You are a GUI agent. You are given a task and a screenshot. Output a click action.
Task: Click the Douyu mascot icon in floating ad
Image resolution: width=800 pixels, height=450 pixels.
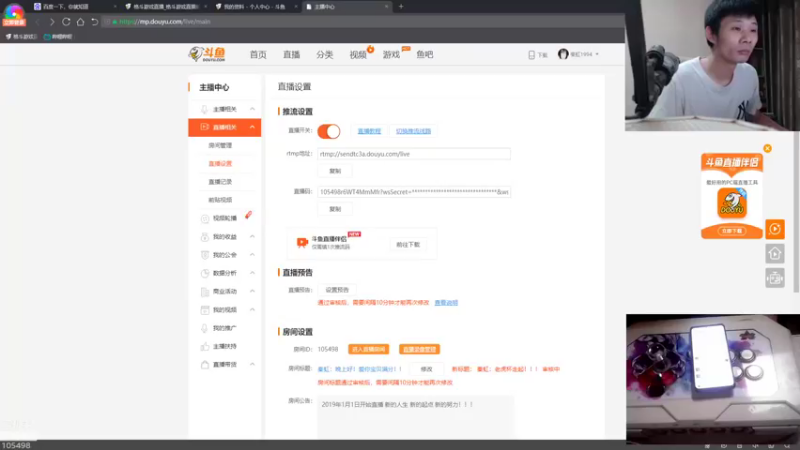click(732, 203)
